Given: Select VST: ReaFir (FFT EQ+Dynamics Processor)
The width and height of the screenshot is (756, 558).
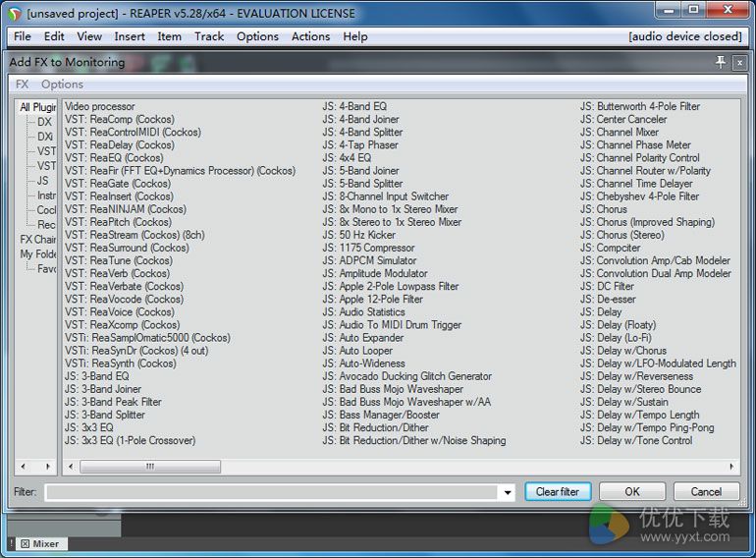Looking at the screenshot, I should pos(180,170).
